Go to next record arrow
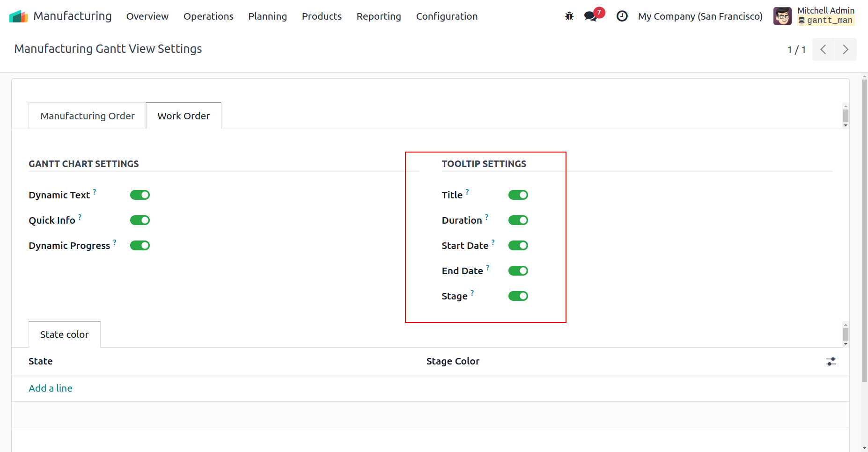The height and width of the screenshot is (452, 868). [845, 50]
